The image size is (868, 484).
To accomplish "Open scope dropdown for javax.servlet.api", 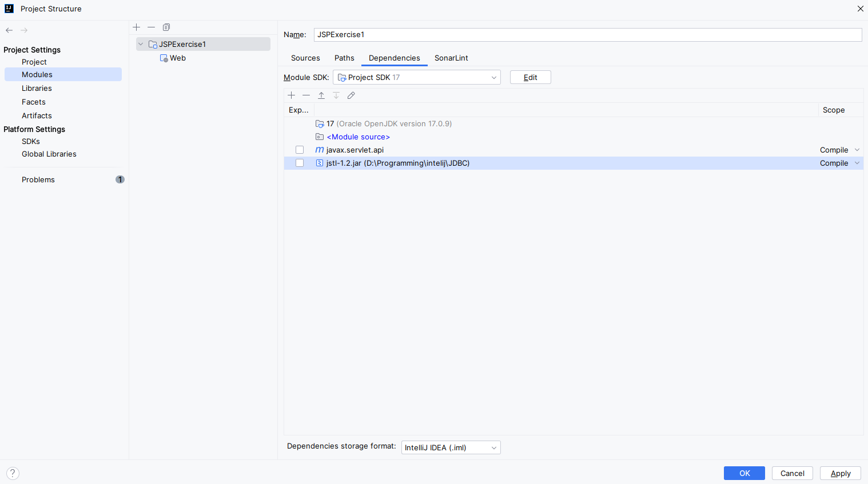I will (x=857, y=150).
